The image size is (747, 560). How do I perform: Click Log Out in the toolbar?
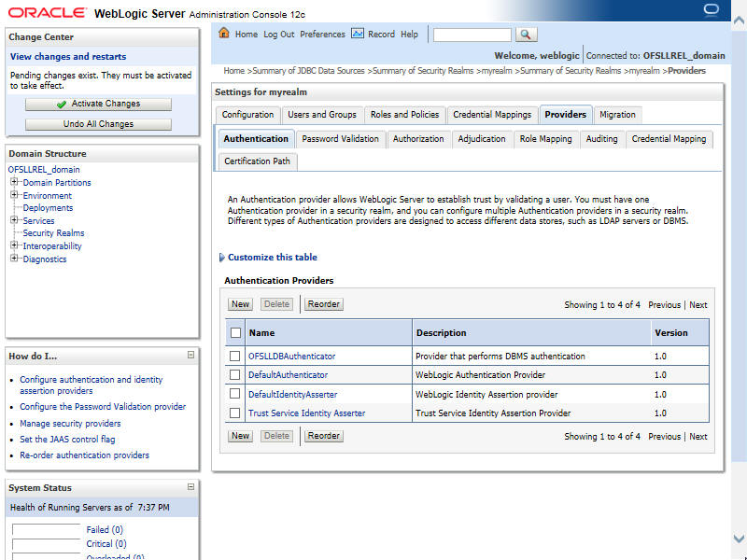coord(278,35)
